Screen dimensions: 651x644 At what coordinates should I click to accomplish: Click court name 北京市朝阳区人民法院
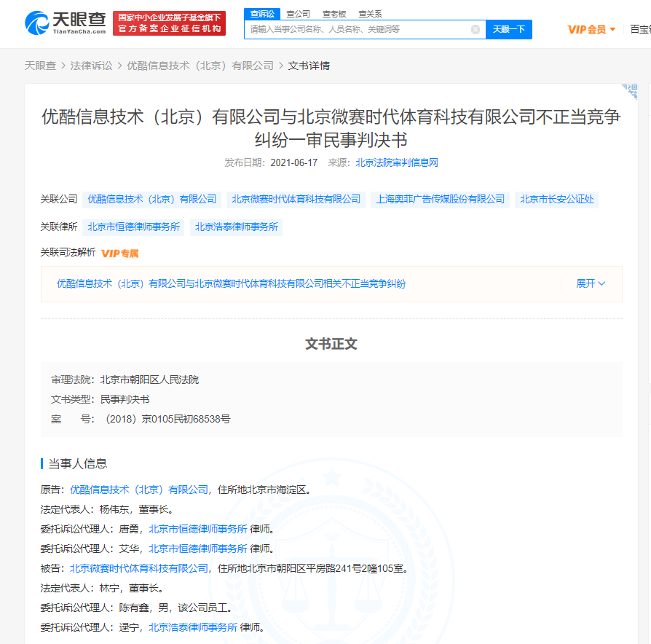point(149,380)
